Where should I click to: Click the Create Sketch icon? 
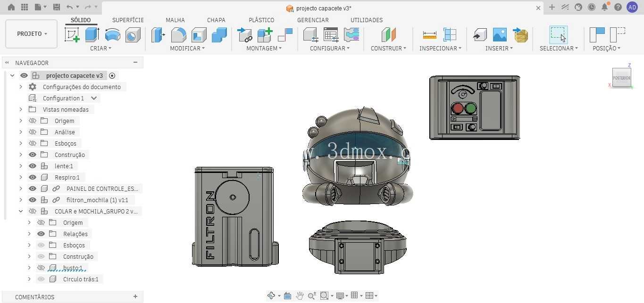click(x=72, y=35)
